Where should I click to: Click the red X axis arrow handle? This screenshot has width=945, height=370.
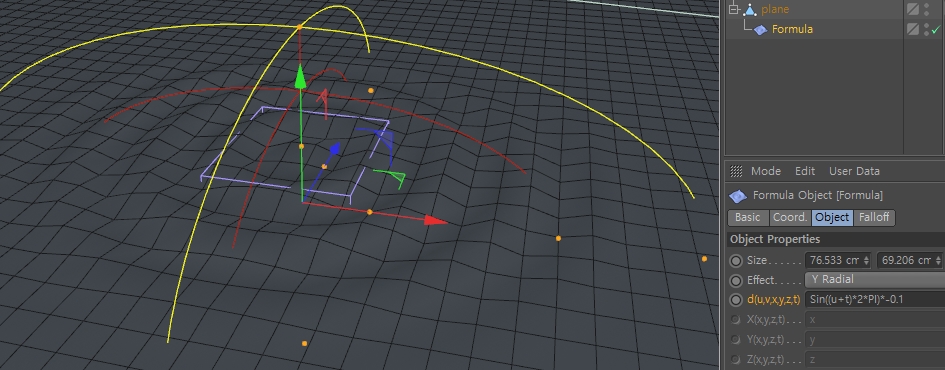coord(435,221)
